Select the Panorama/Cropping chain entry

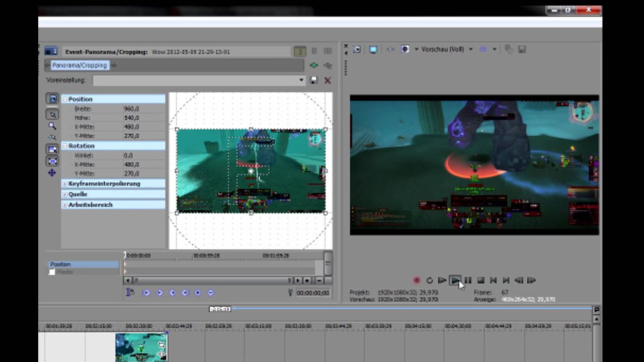coord(79,65)
